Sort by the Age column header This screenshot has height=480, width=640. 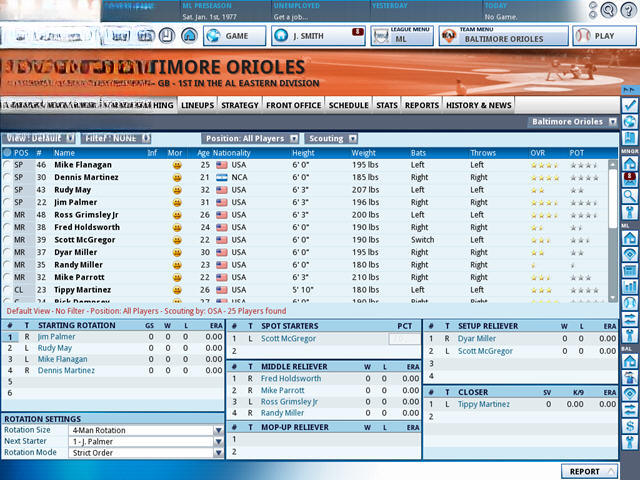click(203, 153)
